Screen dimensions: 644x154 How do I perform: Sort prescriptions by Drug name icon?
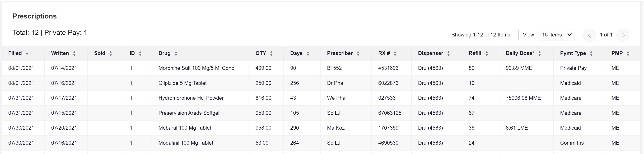click(x=176, y=54)
